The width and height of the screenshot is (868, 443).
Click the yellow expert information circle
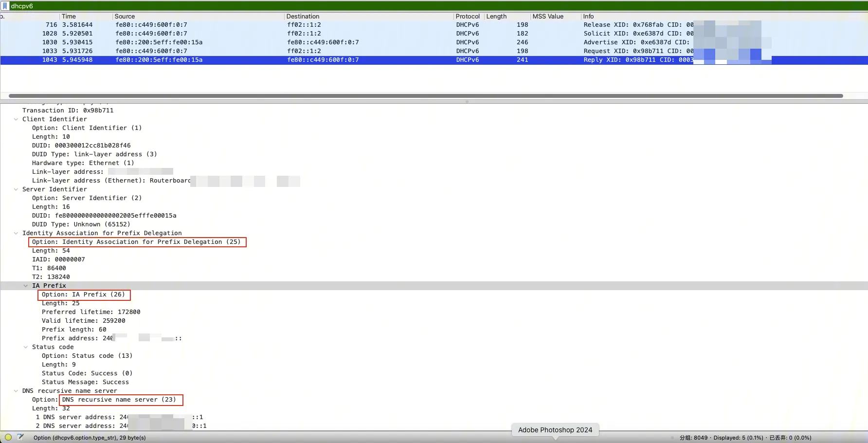pos(8,437)
